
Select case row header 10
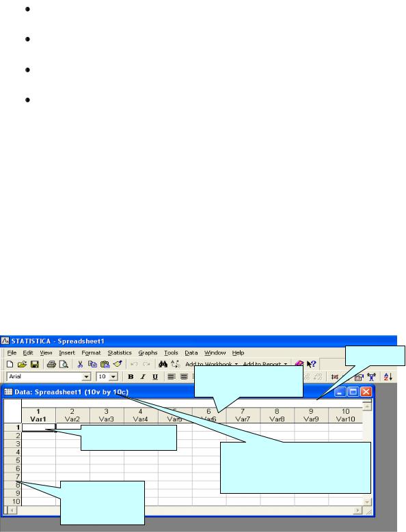click(x=12, y=501)
